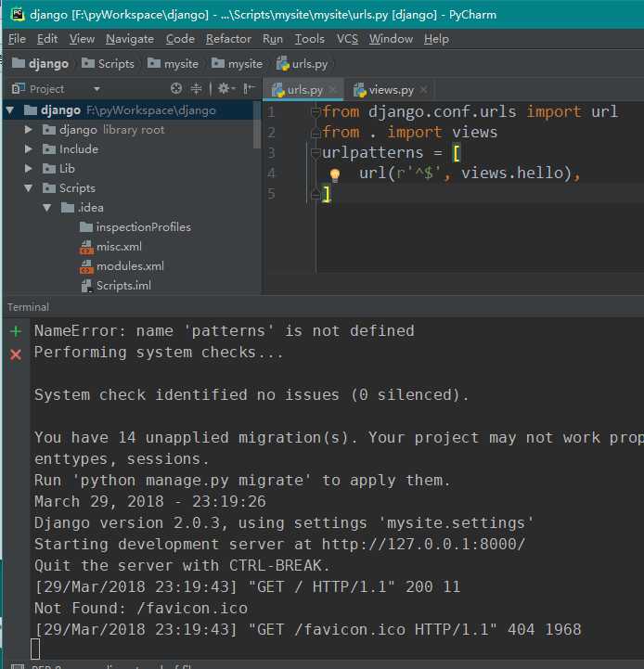
Task: Open the Window menu
Action: (391, 39)
